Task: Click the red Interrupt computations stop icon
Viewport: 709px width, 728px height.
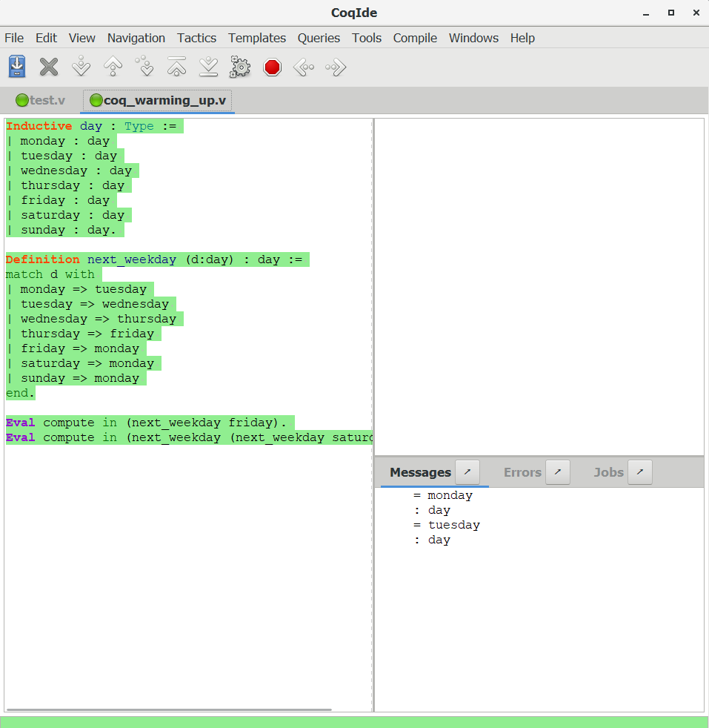Action: [272, 67]
